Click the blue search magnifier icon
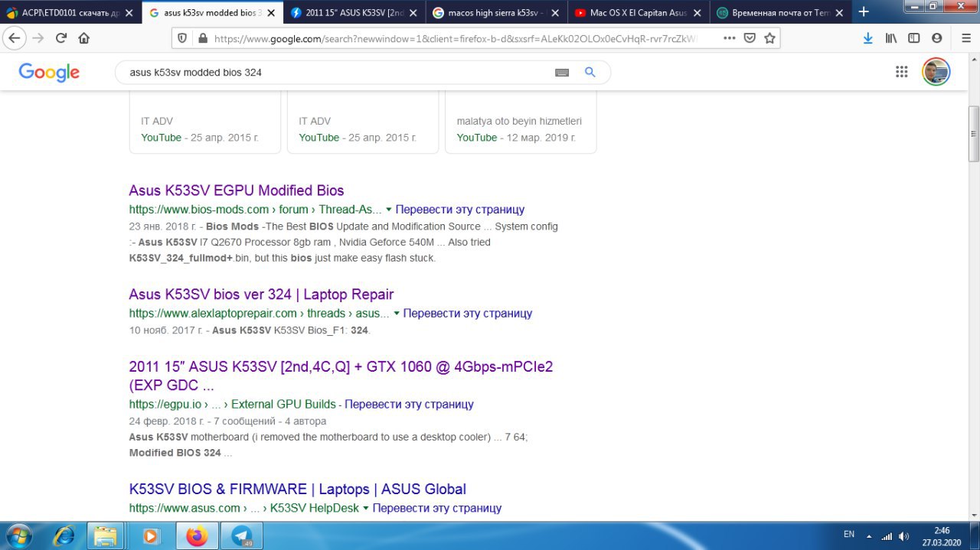The height and width of the screenshot is (550, 980). (590, 72)
